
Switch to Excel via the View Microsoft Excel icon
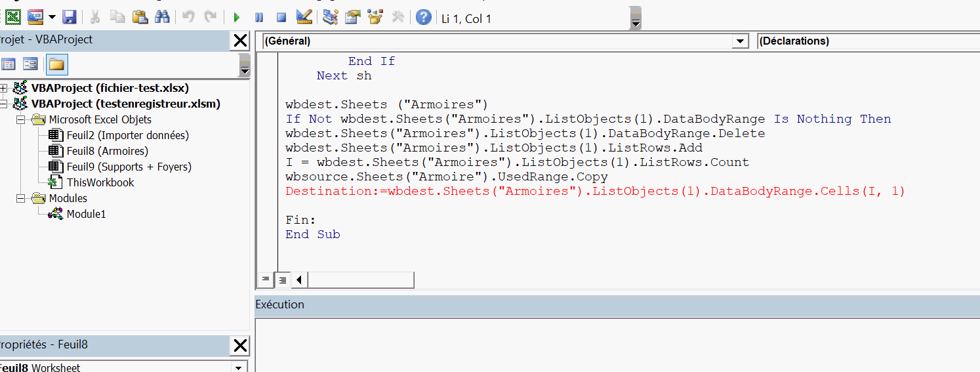13,17
